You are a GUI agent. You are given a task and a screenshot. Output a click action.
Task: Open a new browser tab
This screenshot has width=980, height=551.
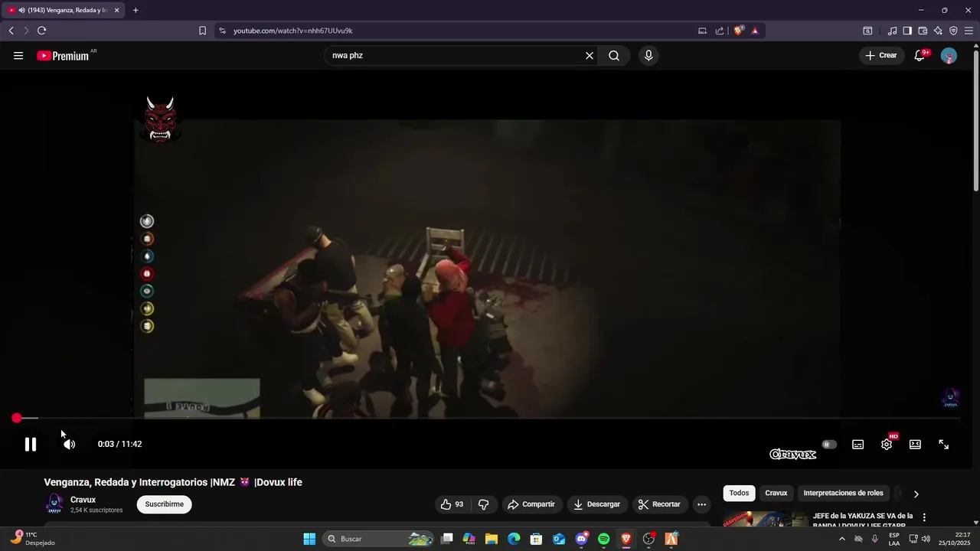136,10
